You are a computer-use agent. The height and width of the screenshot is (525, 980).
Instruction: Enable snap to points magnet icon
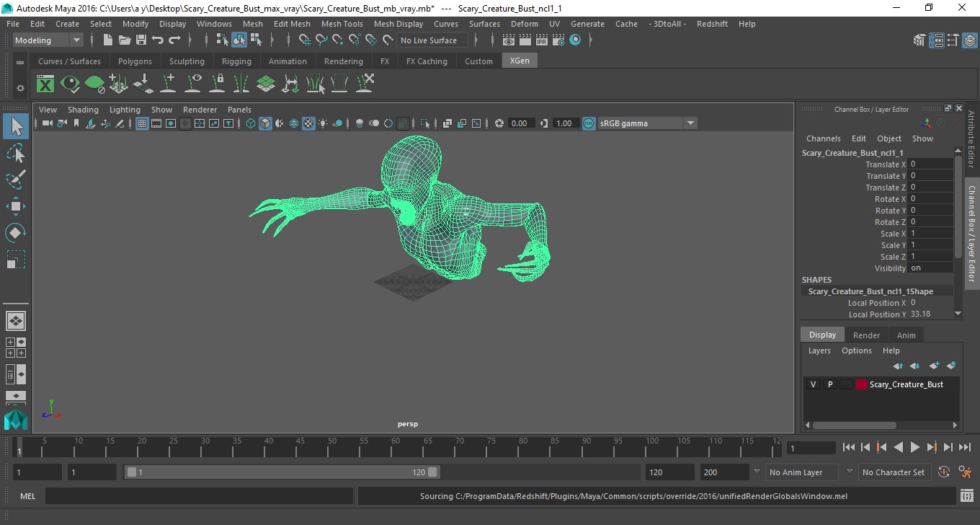(338, 40)
